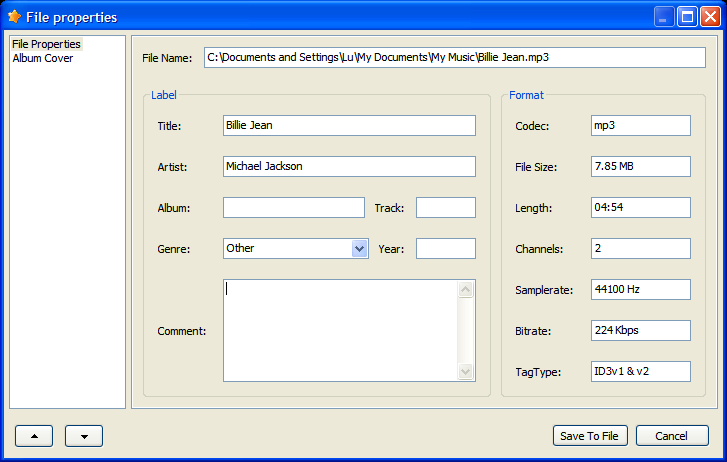Click the Codec field showing mp3
Screen dimensions: 727x462
641,126
